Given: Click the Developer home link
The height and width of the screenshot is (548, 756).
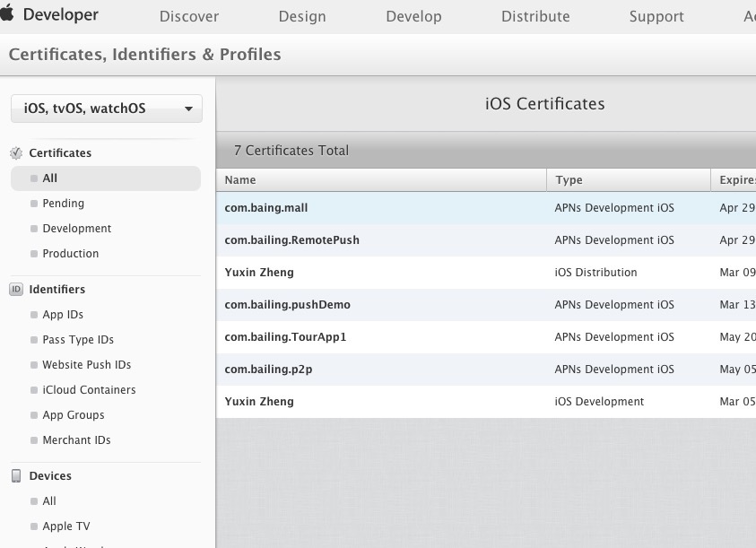Looking at the screenshot, I should pos(61,14).
